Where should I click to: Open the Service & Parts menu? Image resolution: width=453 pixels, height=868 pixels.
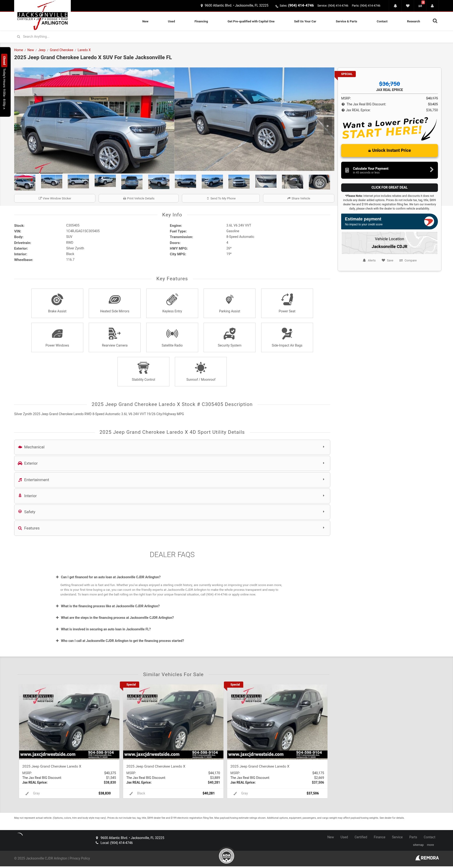pos(346,21)
